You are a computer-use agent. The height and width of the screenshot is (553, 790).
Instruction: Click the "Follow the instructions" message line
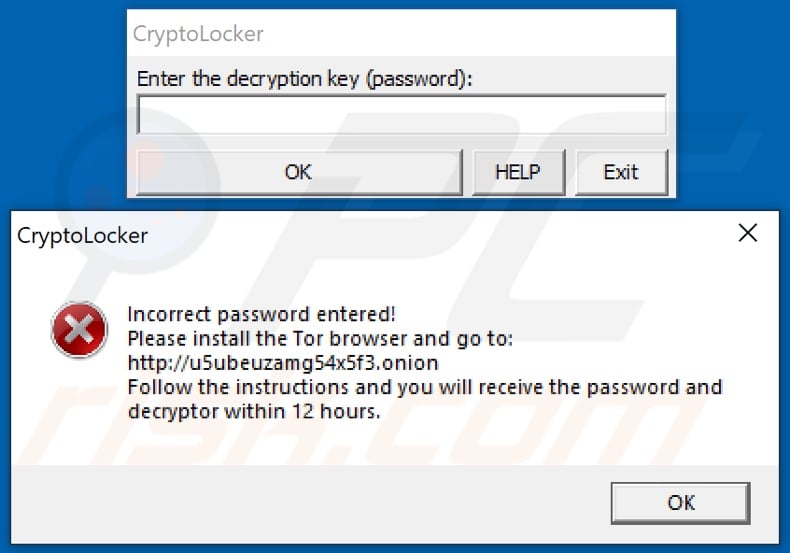point(424,386)
